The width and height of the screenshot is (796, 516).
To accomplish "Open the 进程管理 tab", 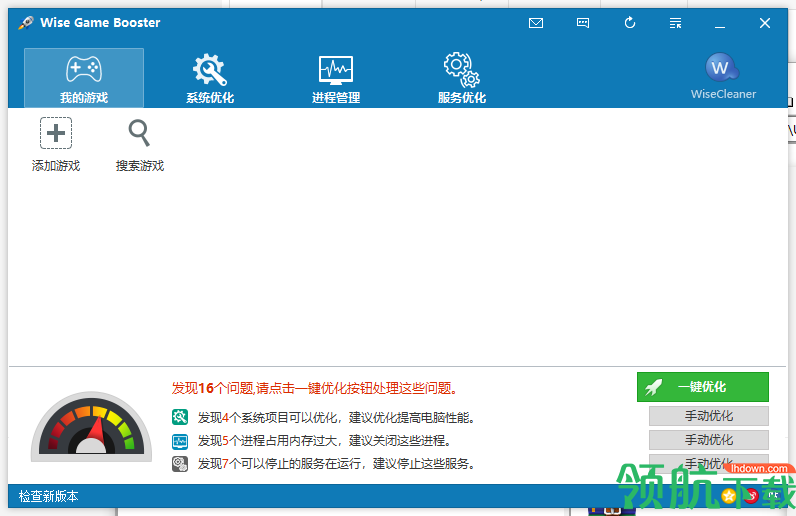I will coord(336,78).
